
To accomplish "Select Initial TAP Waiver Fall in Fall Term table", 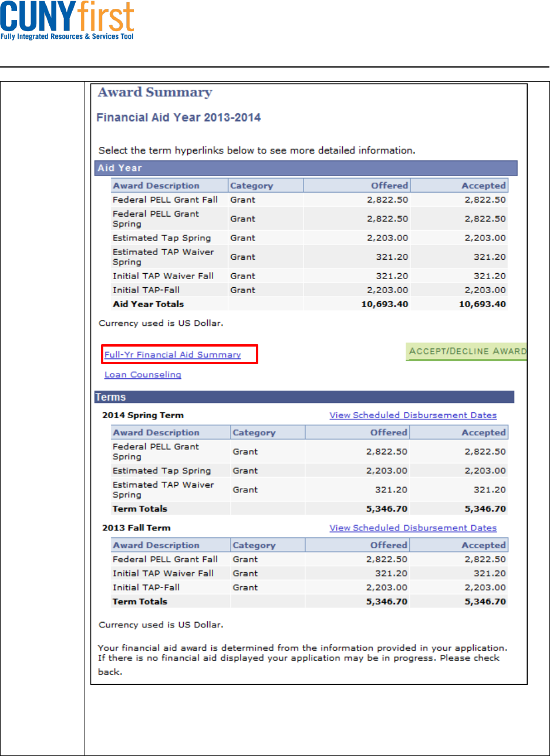I will pyautogui.click(x=163, y=573).
